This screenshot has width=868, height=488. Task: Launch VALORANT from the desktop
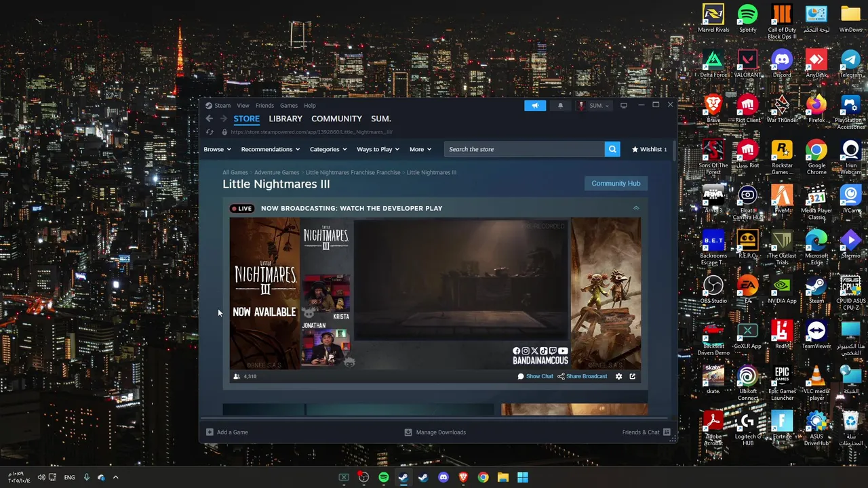pos(747,64)
